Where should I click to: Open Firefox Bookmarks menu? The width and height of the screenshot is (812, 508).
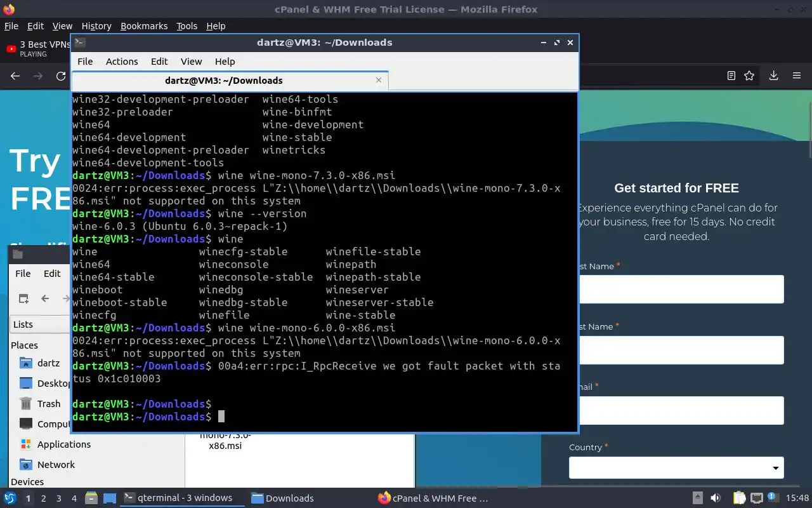coord(144,26)
